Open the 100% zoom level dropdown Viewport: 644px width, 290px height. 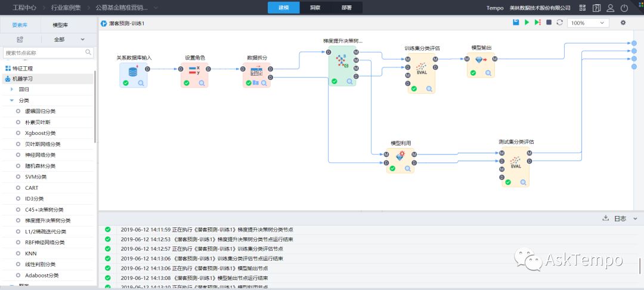coord(588,23)
